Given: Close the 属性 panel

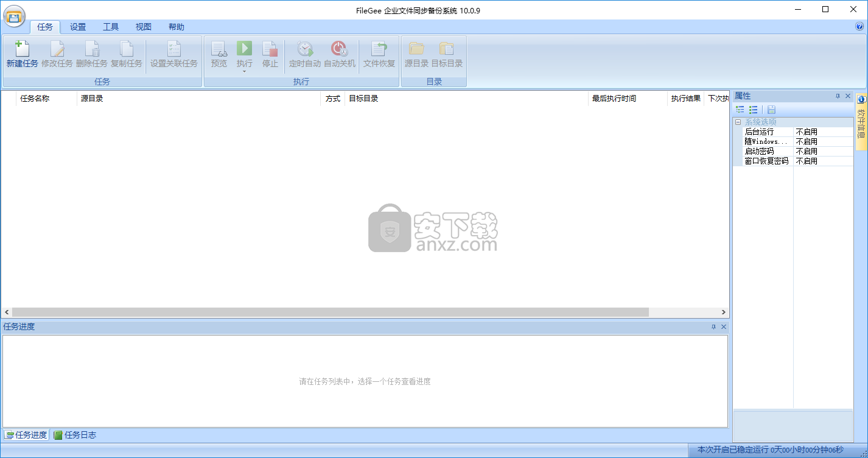Looking at the screenshot, I should coord(848,96).
